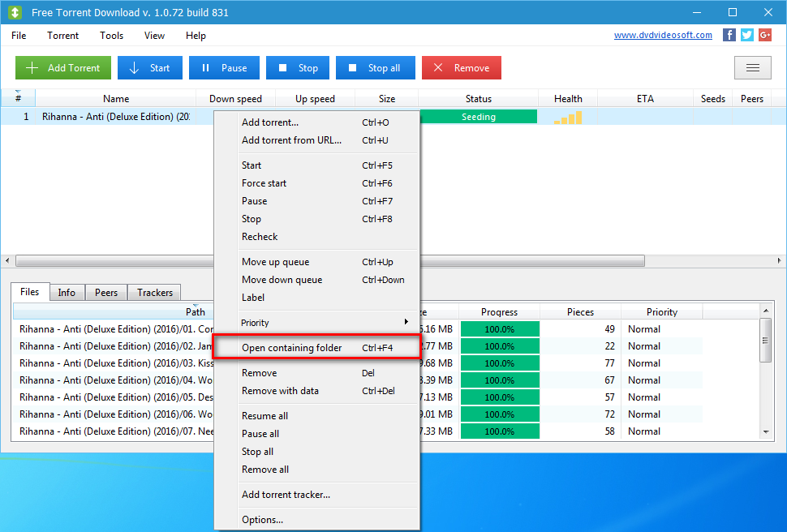Click the Stop all icon
The image size is (787, 532).
tap(353, 67)
